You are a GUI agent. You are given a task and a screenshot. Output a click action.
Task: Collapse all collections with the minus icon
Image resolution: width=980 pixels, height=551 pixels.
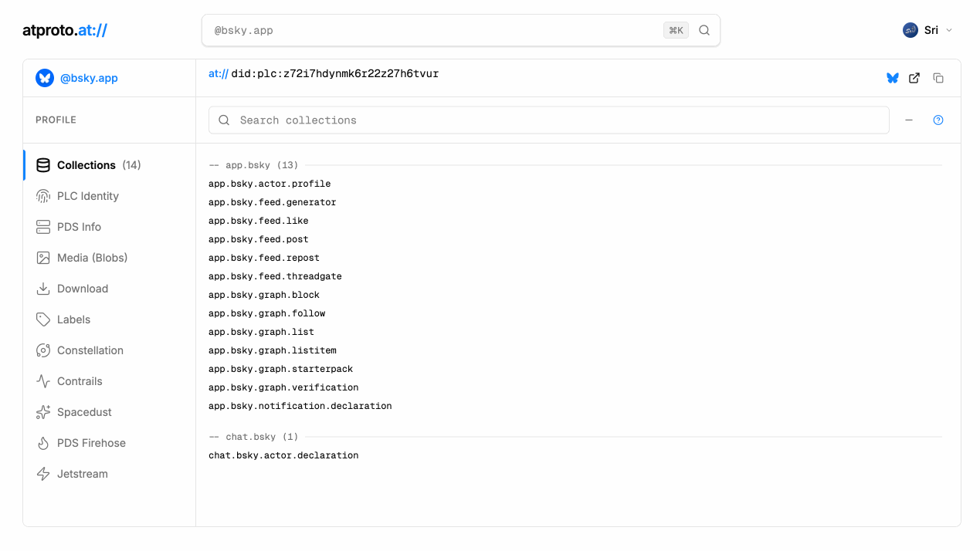click(909, 120)
